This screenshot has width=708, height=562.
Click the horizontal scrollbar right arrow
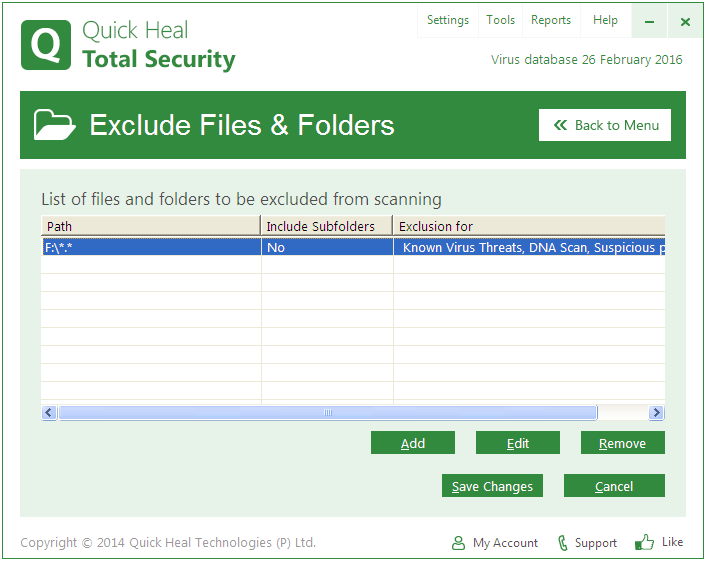pyautogui.click(x=656, y=413)
